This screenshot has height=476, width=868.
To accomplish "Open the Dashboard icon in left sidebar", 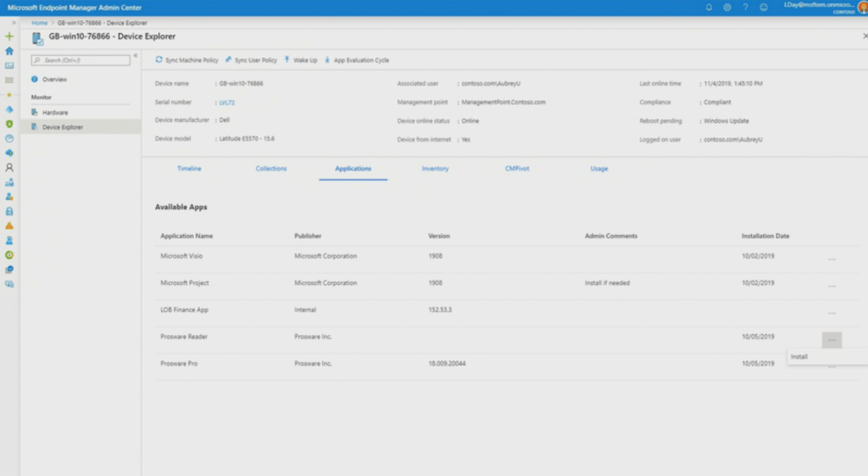I will 9,65.
